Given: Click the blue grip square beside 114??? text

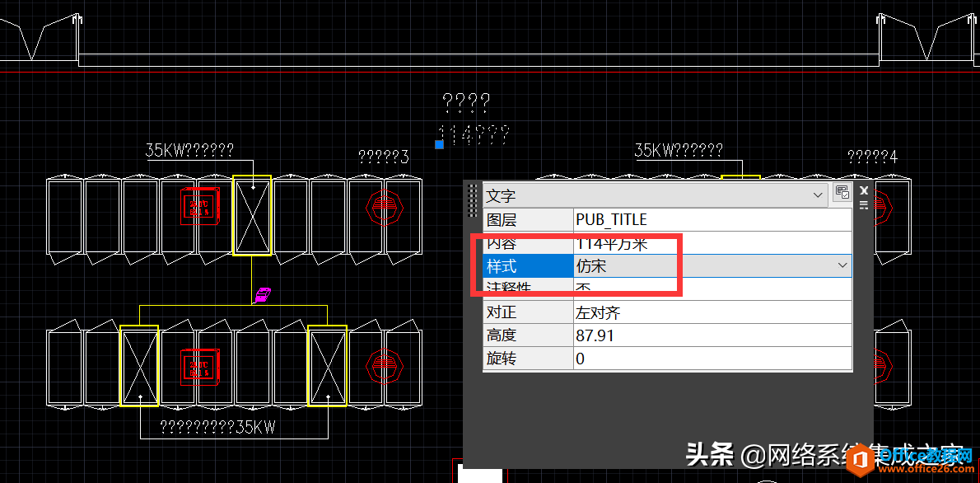Looking at the screenshot, I should (440, 144).
